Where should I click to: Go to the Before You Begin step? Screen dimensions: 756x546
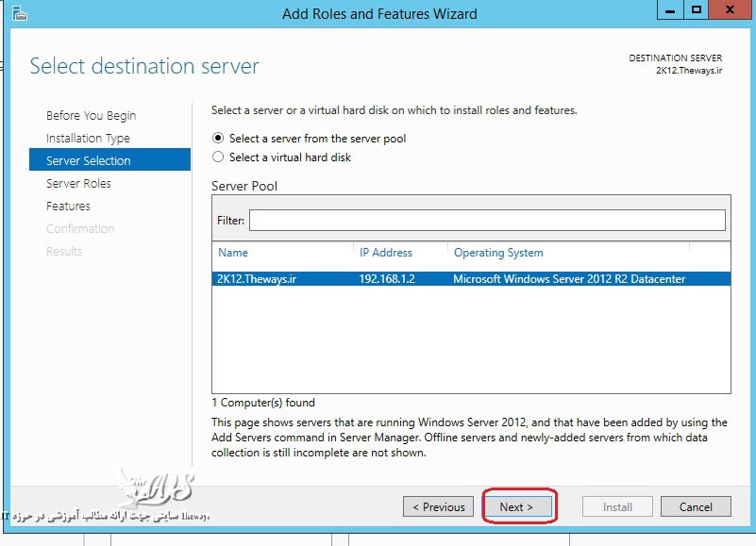coord(91,116)
